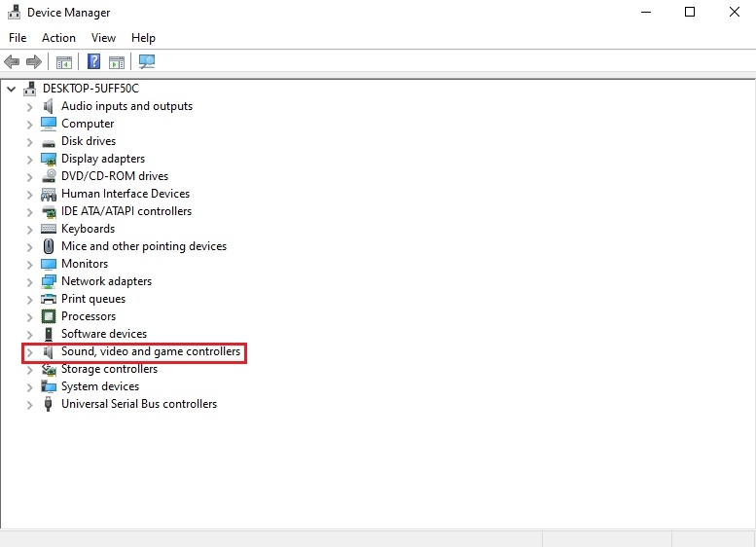
Task: Click the Keyboards category icon
Action: (x=49, y=229)
